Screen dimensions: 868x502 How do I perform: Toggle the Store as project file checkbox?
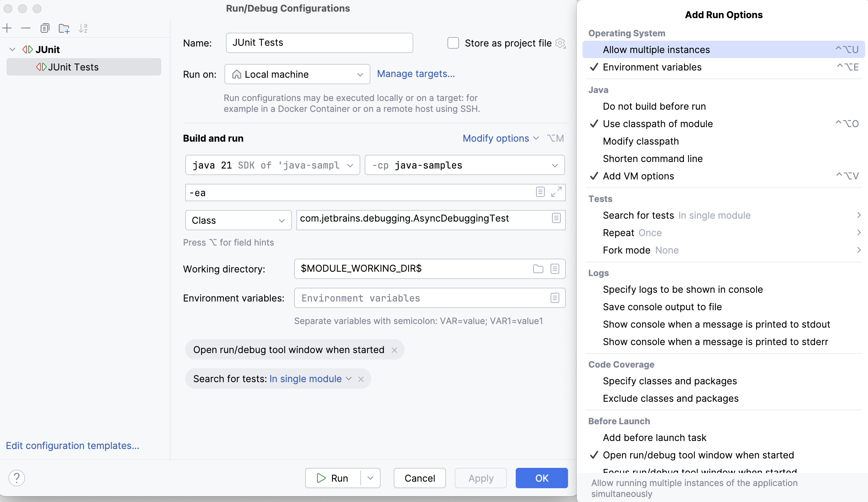click(453, 42)
